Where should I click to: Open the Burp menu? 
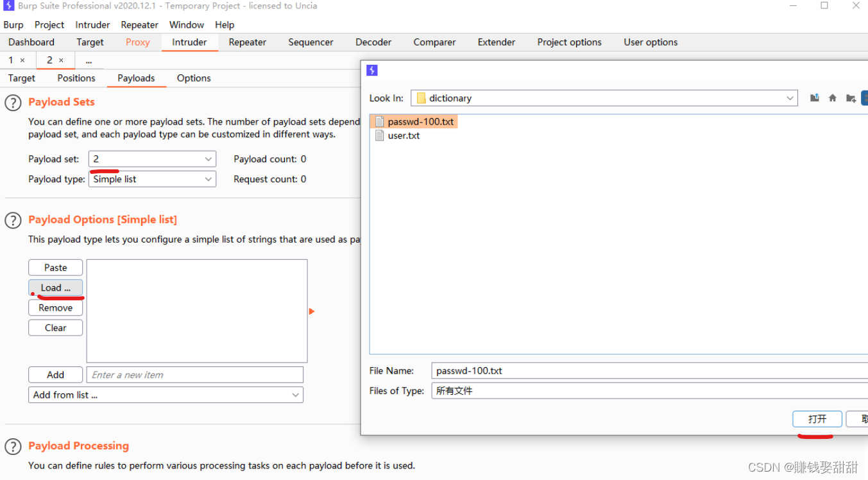13,25
